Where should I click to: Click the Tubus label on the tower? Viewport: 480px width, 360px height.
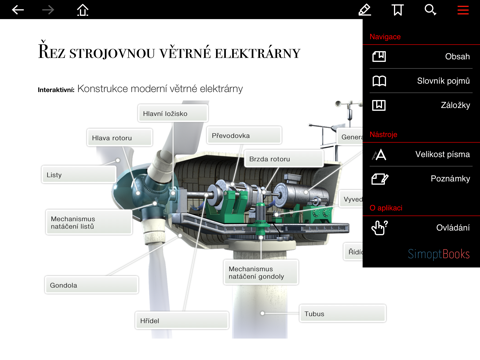pos(343,314)
